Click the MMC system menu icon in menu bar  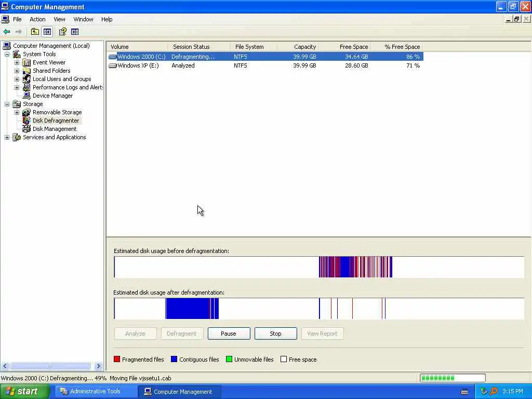pos(5,19)
